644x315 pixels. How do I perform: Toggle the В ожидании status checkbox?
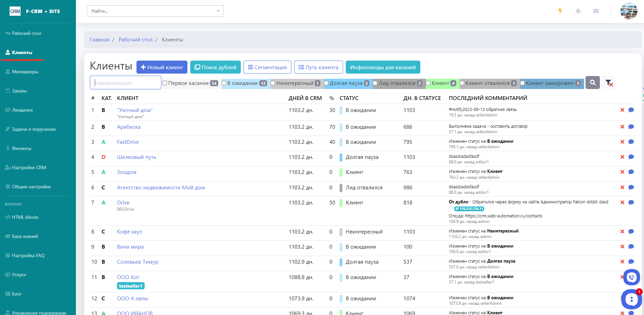(224, 83)
